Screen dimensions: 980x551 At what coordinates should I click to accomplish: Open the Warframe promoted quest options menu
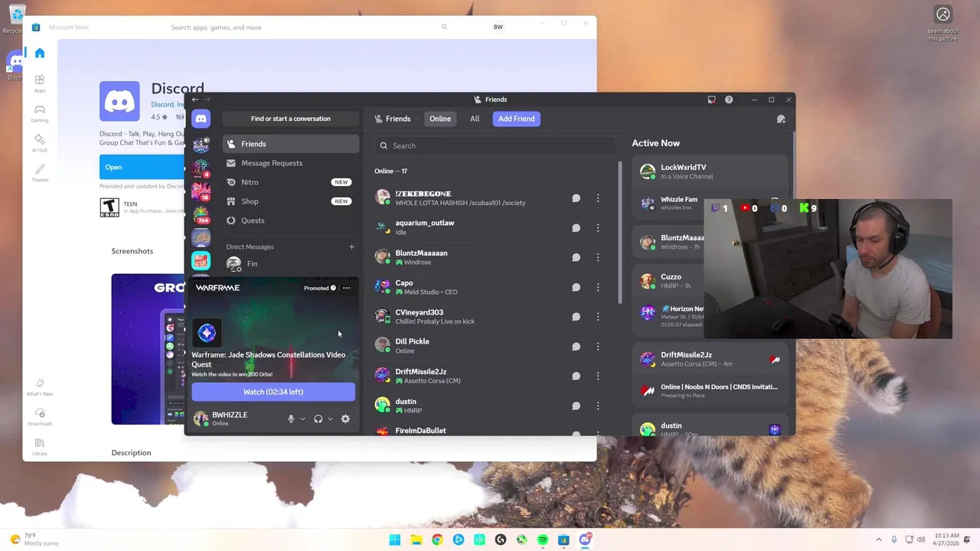pos(346,288)
